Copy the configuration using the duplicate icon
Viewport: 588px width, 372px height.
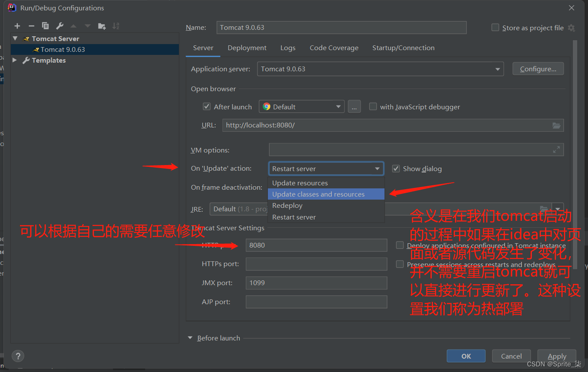click(45, 26)
